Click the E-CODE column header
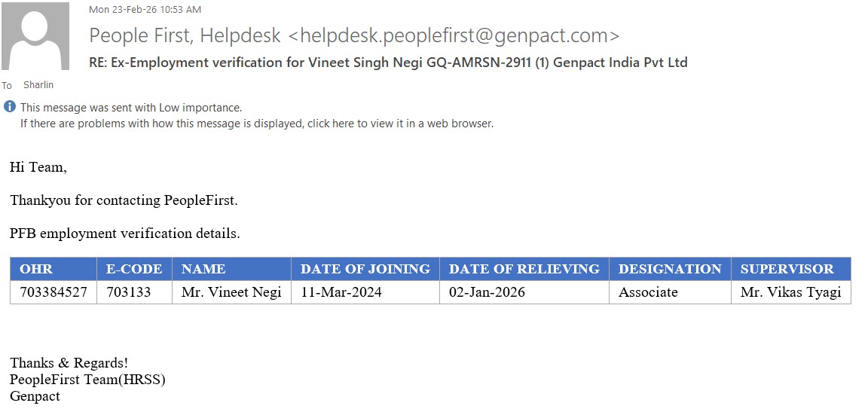 [134, 269]
